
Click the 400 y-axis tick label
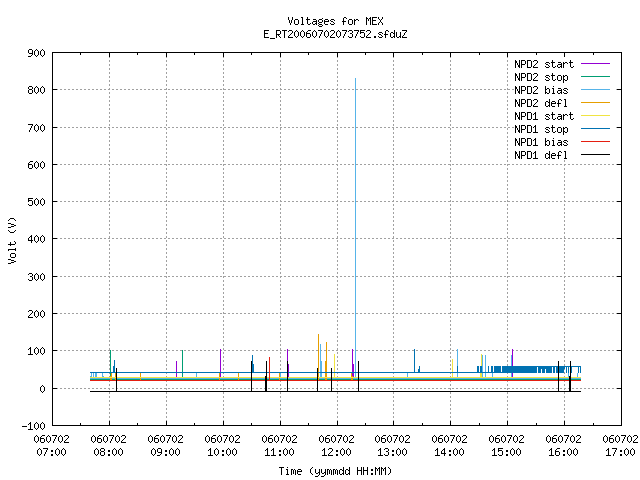coord(36,239)
